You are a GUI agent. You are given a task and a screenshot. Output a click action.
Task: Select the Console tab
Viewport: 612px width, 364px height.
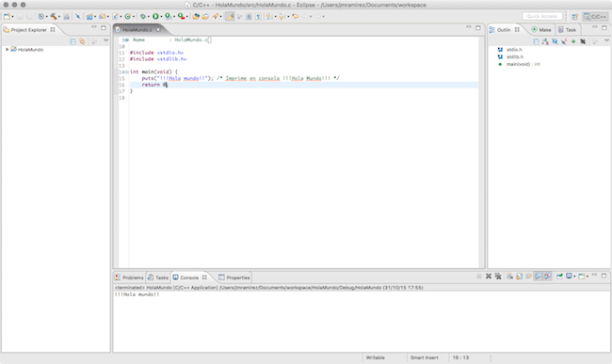click(189, 277)
